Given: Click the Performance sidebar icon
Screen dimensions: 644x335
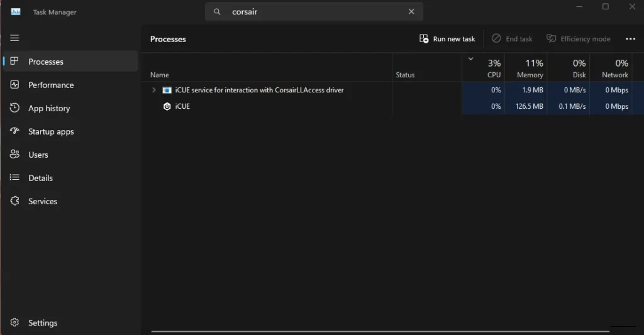Looking at the screenshot, I should coord(14,85).
